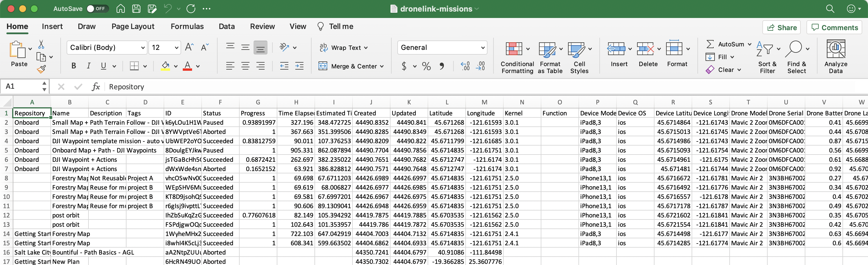Apply the yellow fill color
The width and height of the screenshot is (868, 265).
[x=165, y=66]
